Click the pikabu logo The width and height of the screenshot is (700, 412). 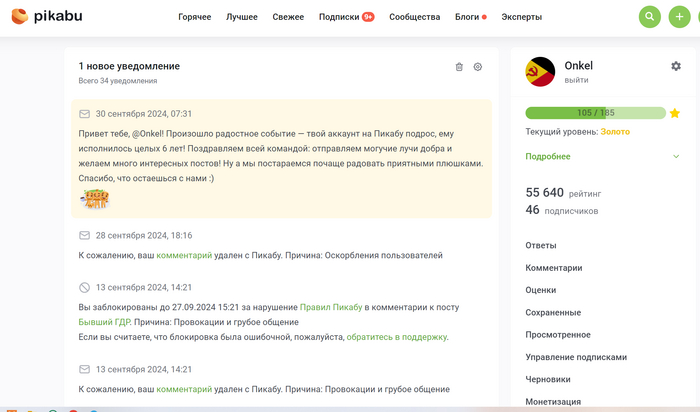click(x=47, y=16)
